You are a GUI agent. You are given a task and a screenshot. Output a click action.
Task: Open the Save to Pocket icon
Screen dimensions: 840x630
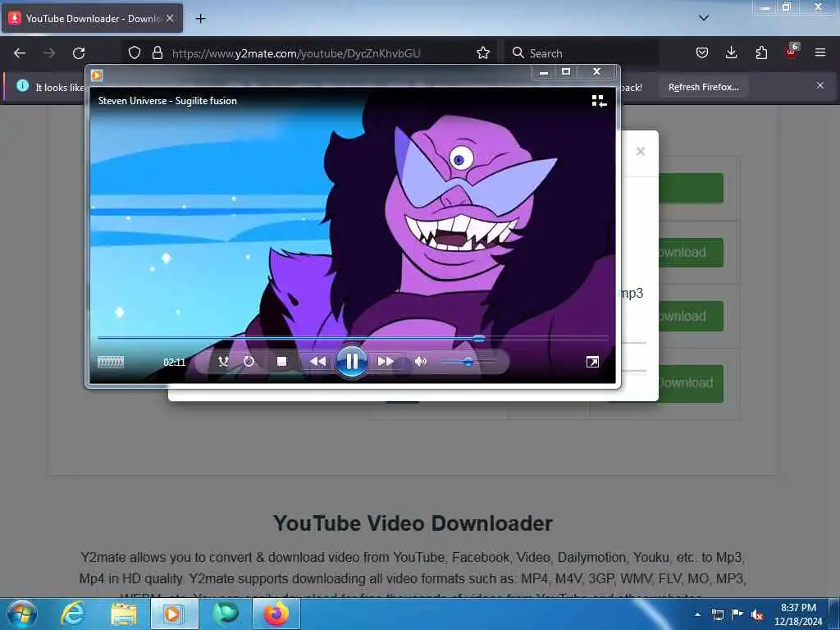point(702,52)
